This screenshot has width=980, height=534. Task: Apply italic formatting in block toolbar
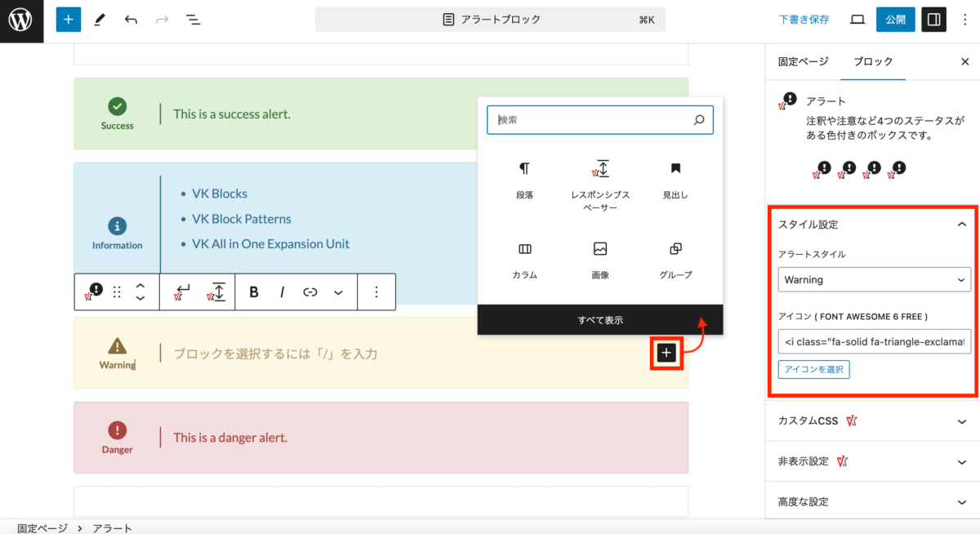283,291
